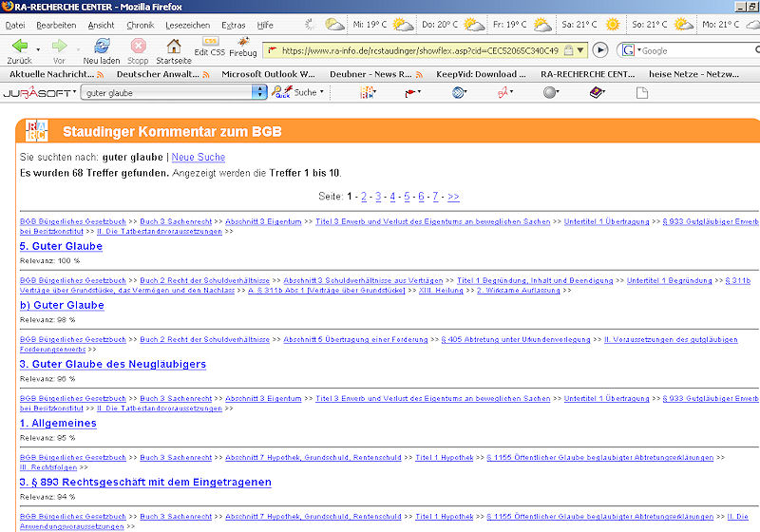Click inside the Google search field
Screen dimensions: 760x532
point(693,49)
